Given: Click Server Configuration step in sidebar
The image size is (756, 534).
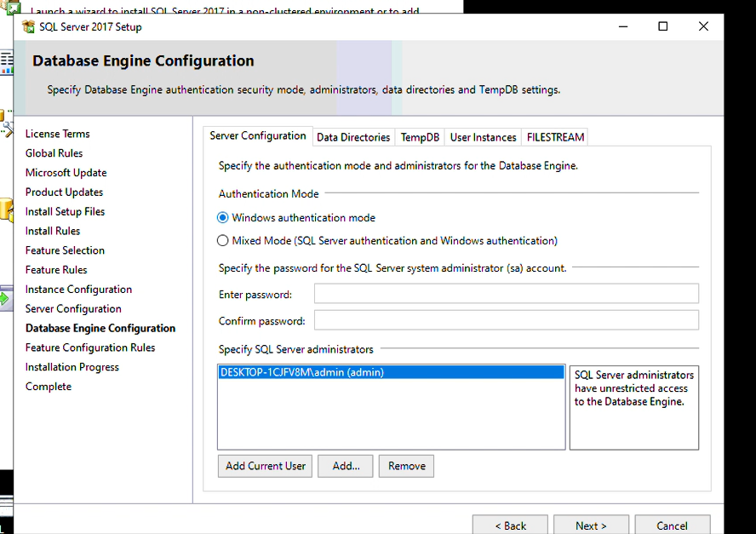Looking at the screenshot, I should pyautogui.click(x=73, y=308).
